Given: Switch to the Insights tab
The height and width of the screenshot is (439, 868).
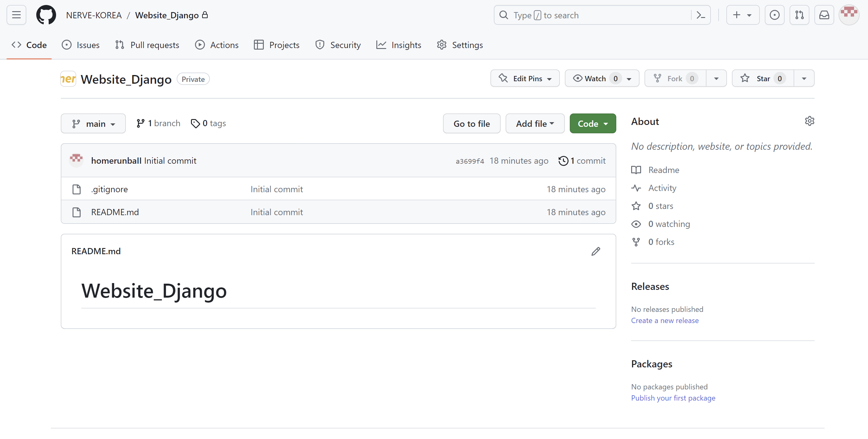Looking at the screenshot, I should click(399, 45).
